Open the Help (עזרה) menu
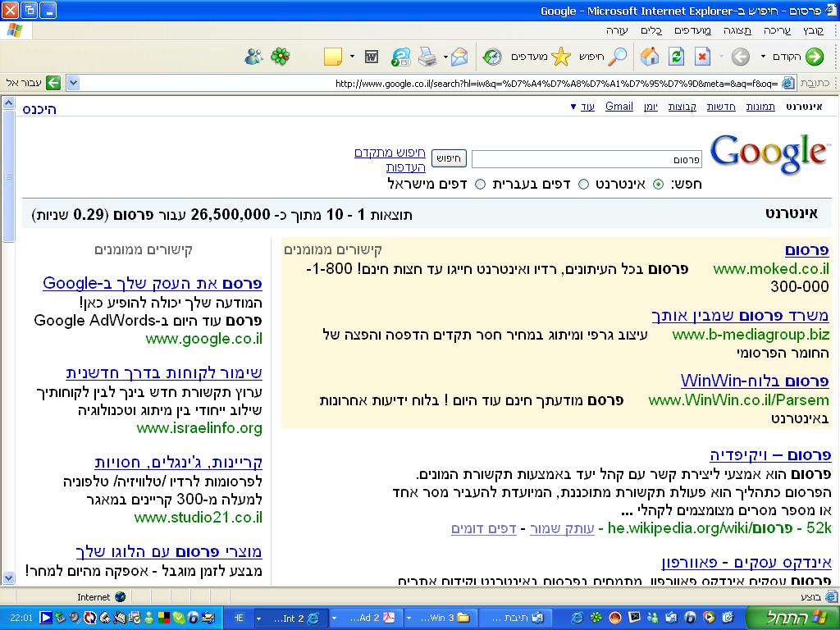Image resolution: width=840 pixels, height=630 pixels. coord(617,30)
